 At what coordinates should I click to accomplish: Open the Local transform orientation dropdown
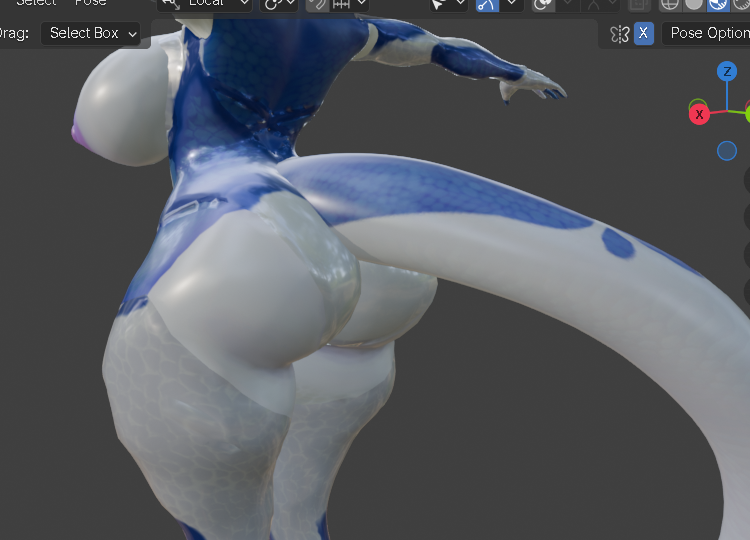tap(204, 4)
